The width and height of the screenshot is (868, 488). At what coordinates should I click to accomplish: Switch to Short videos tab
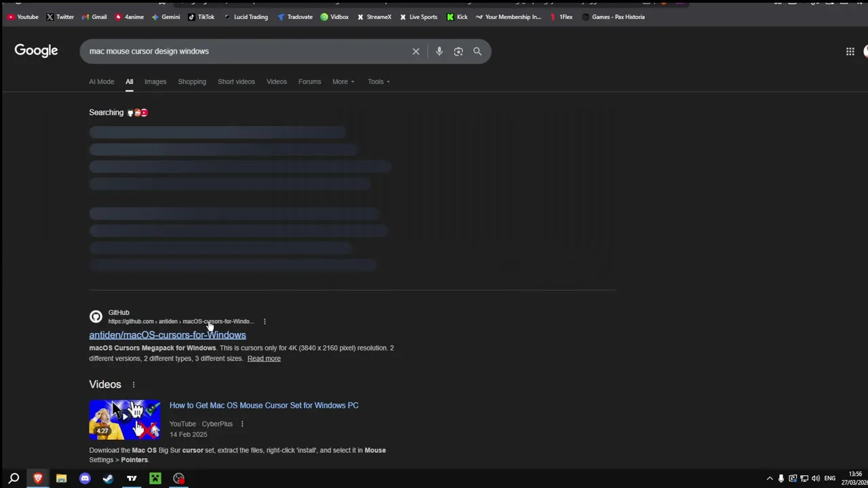236,81
